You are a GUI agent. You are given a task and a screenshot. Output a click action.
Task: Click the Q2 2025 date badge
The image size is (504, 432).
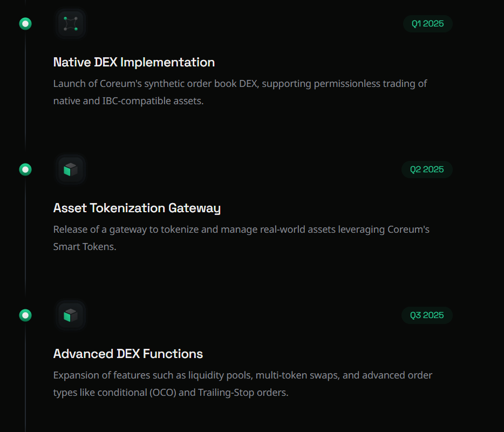click(x=427, y=170)
